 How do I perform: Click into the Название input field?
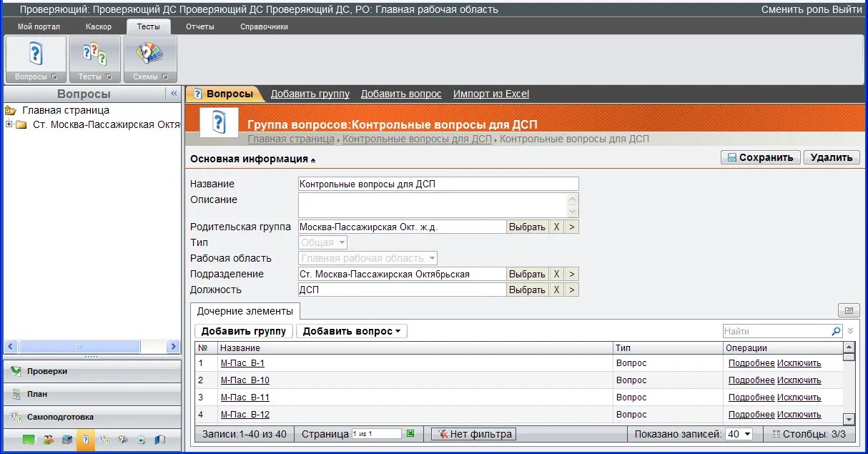[x=438, y=184]
